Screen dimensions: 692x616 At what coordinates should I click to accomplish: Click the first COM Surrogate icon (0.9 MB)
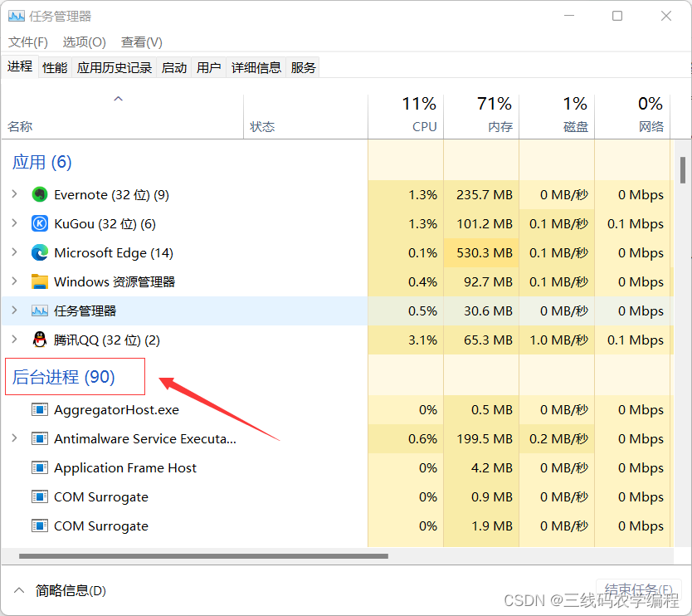[x=40, y=496]
